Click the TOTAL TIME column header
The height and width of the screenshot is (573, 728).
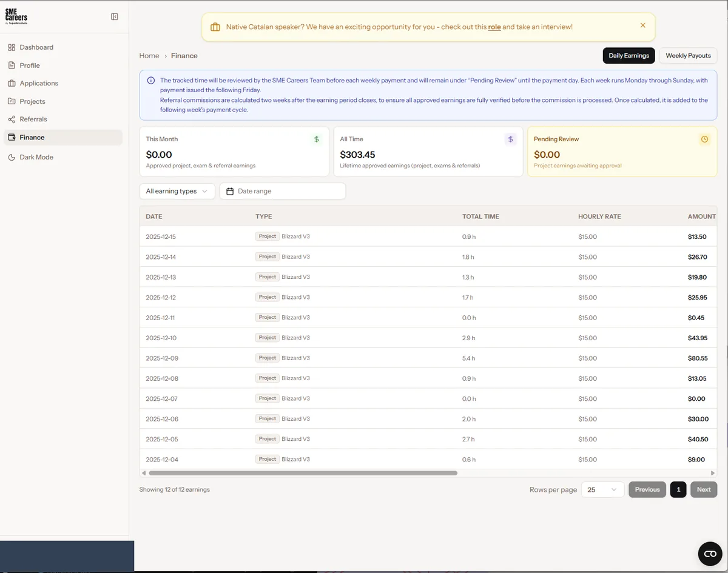click(480, 216)
